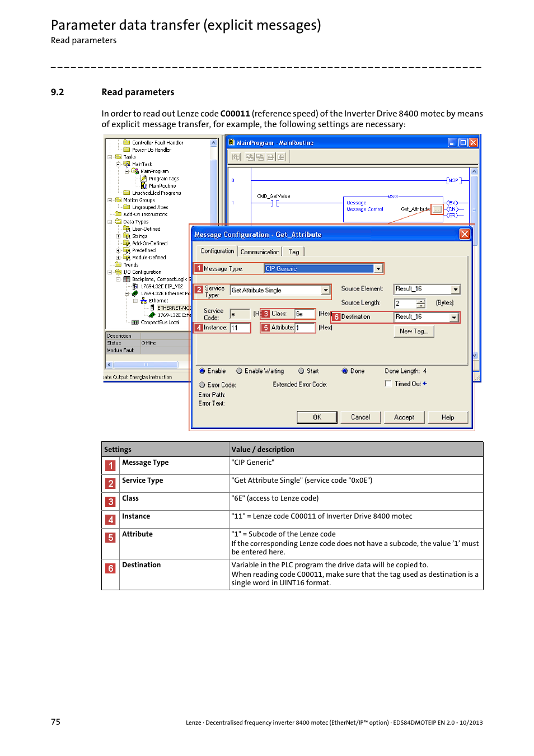
Task: Expand the Strings tree node
Action: tap(118, 236)
